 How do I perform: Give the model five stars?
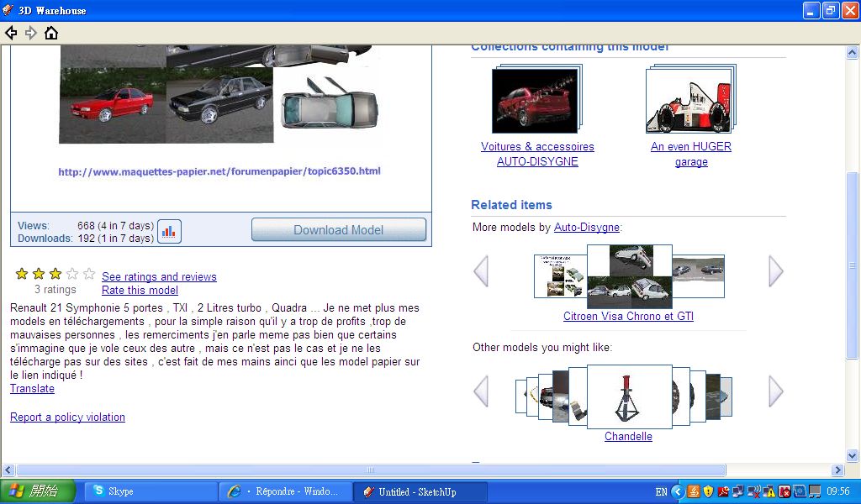coord(89,274)
